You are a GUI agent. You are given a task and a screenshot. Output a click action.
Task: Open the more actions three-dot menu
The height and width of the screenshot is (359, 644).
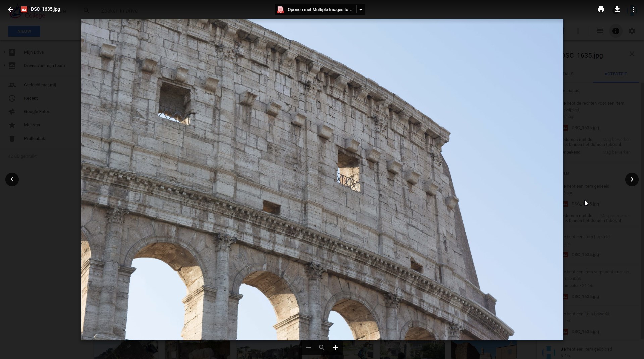click(x=633, y=9)
